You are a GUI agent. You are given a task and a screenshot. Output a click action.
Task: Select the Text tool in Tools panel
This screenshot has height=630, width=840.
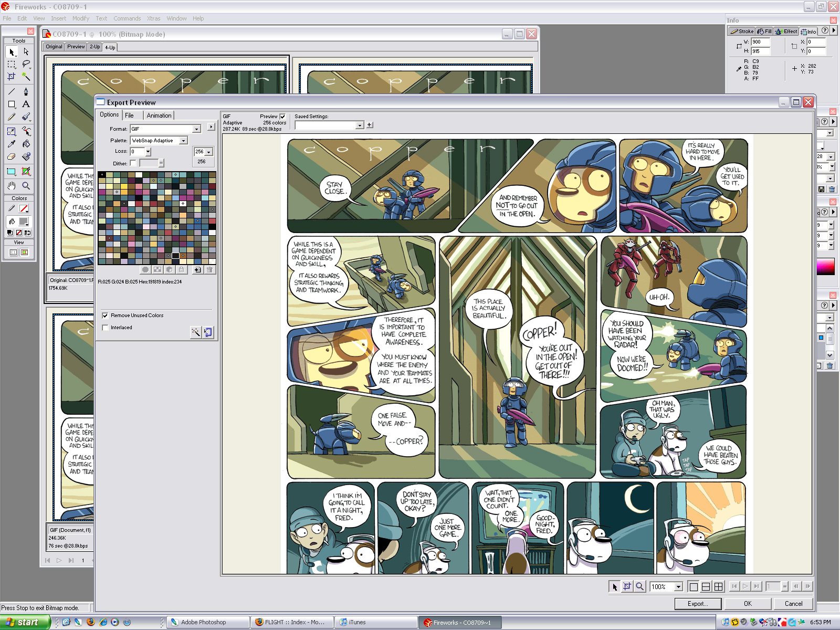pos(26,104)
